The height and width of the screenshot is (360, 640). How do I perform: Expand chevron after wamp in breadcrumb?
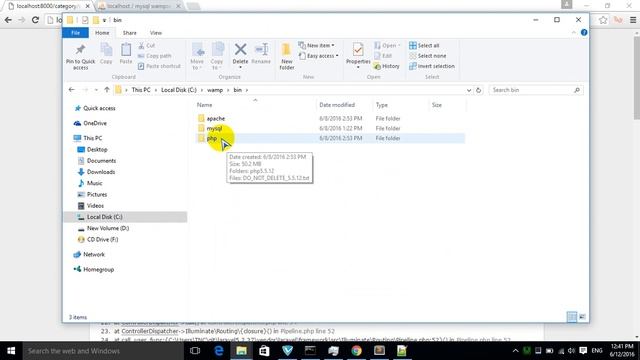coord(228,90)
